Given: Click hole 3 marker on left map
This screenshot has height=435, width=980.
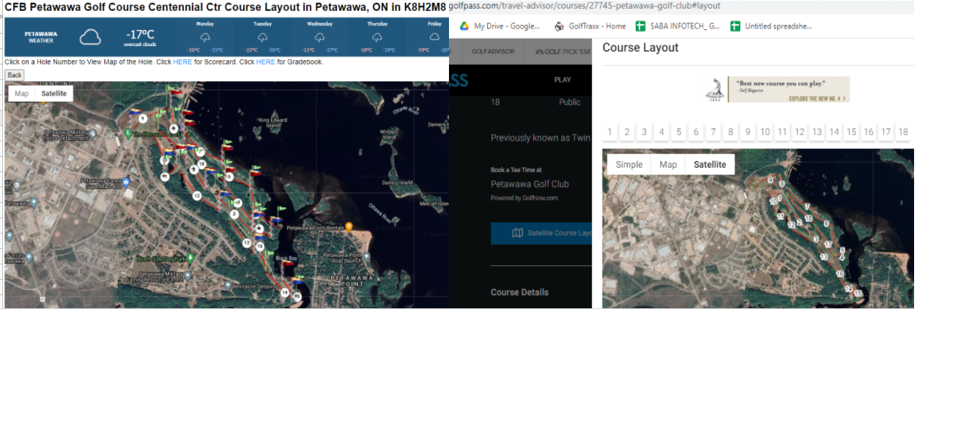Looking at the screenshot, I should (x=234, y=214).
